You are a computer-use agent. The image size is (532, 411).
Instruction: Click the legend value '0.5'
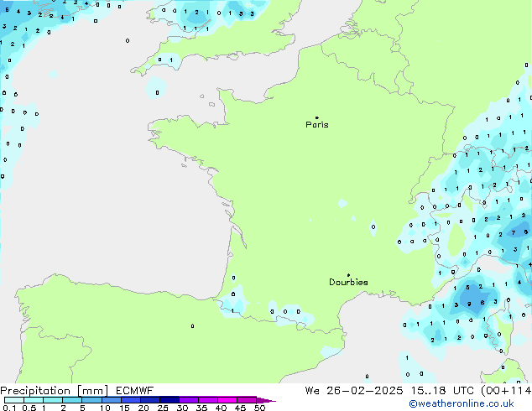[x=29, y=408]
